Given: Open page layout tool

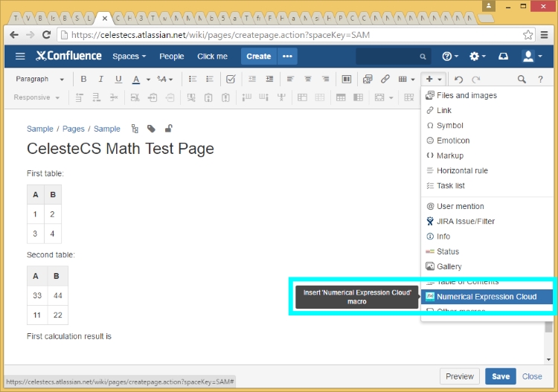Looking at the screenshot, I should (x=346, y=79).
